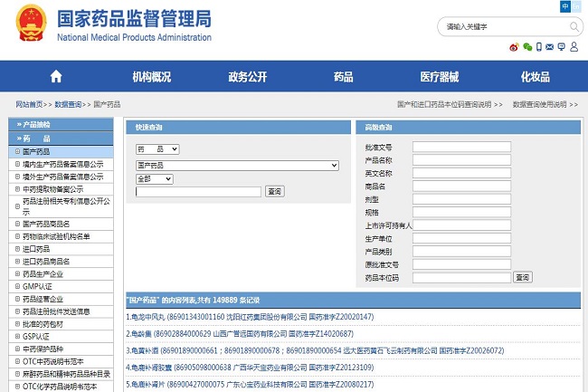Switch language to En
588x392 pixels.
(x=576, y=6)
